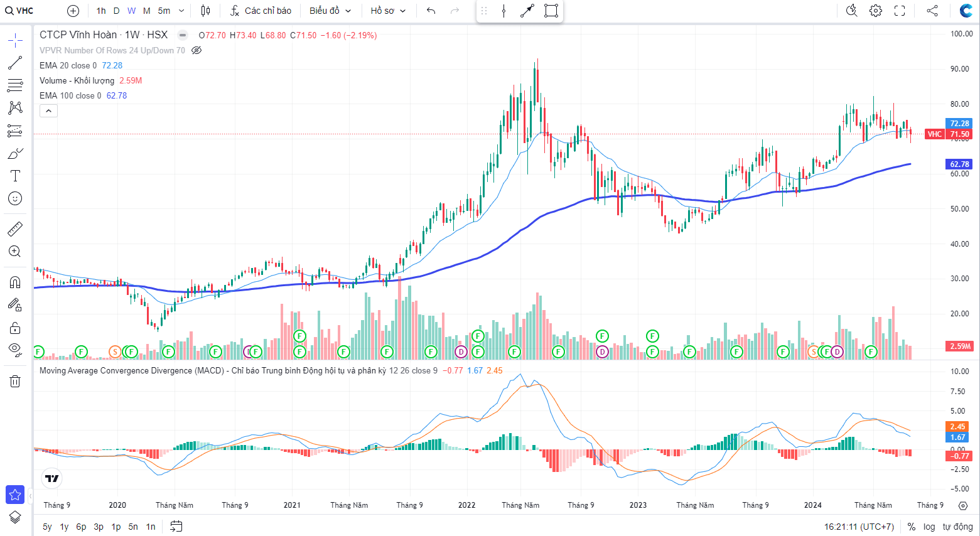The width and height of the screenshot is (980, 536).
Task: Toggle hide all drawings eye icon
Action: 15,350
